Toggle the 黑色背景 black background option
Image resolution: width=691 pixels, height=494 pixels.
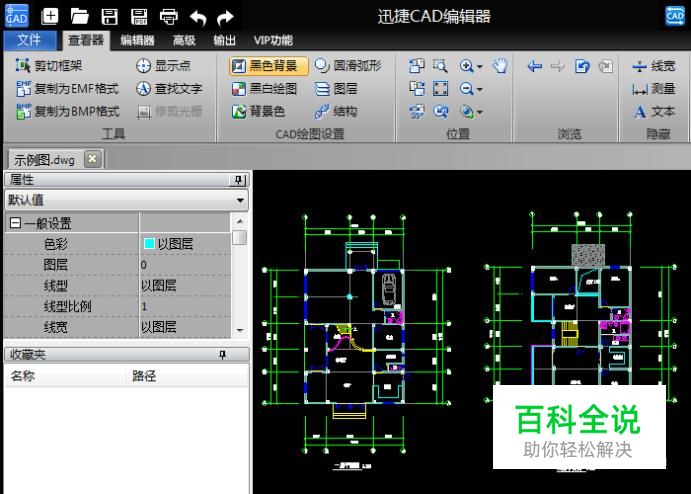(x=268, y=66)
